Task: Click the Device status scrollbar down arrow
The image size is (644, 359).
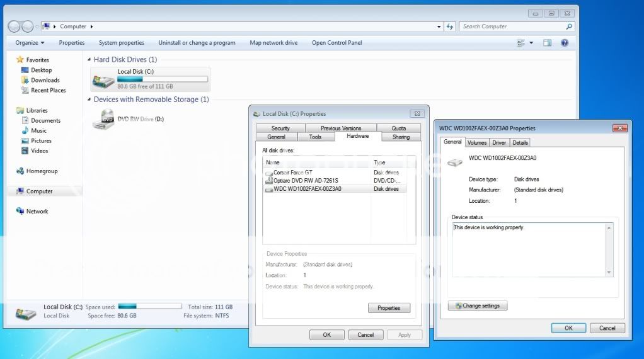Action: (609, 272)
